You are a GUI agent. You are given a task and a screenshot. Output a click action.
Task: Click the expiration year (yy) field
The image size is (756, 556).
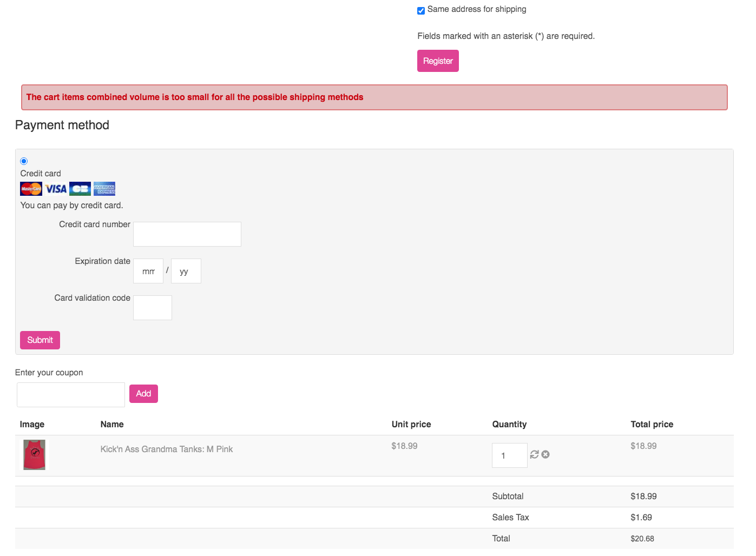[186, 271]
